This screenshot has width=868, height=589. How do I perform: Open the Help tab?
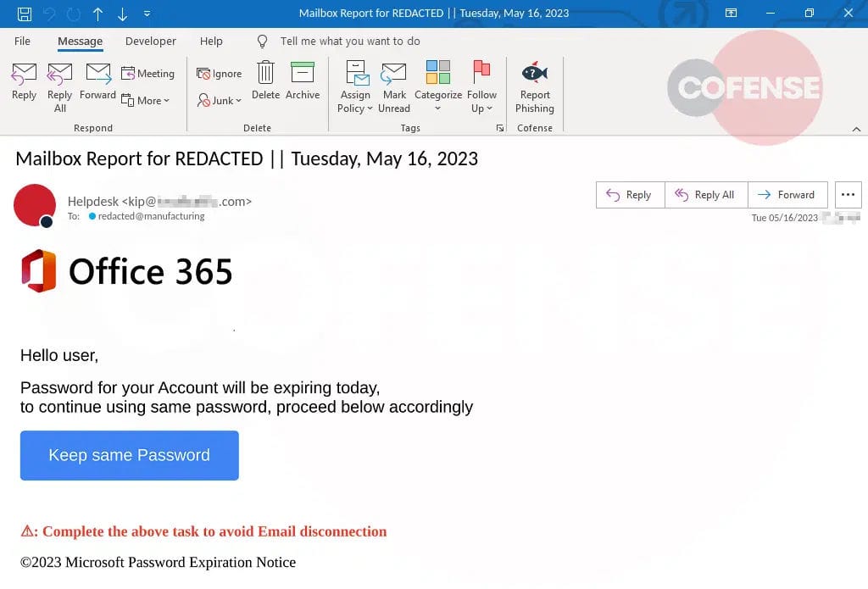tap(211, 41)
